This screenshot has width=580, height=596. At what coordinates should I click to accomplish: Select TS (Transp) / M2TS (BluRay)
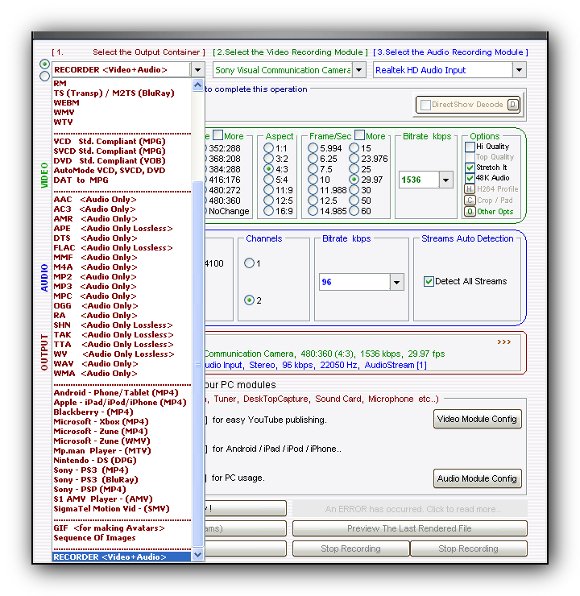click(x=122, y=93)
